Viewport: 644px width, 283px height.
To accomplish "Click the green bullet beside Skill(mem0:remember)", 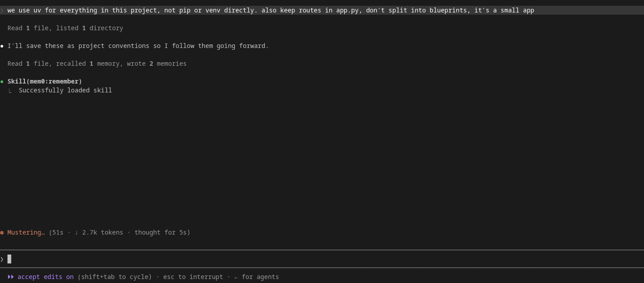I will click(2, 81).
